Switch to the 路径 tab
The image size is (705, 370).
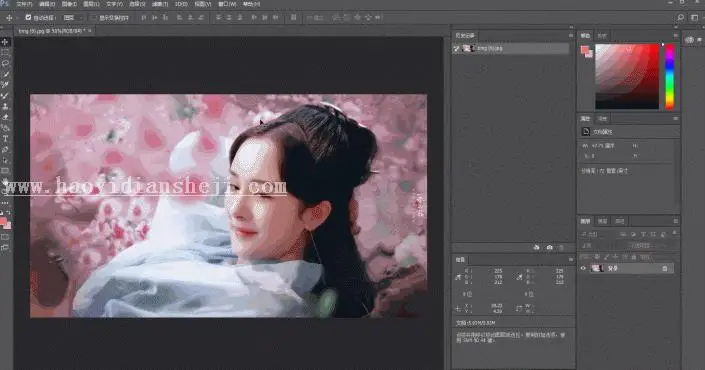coord(620,221)
